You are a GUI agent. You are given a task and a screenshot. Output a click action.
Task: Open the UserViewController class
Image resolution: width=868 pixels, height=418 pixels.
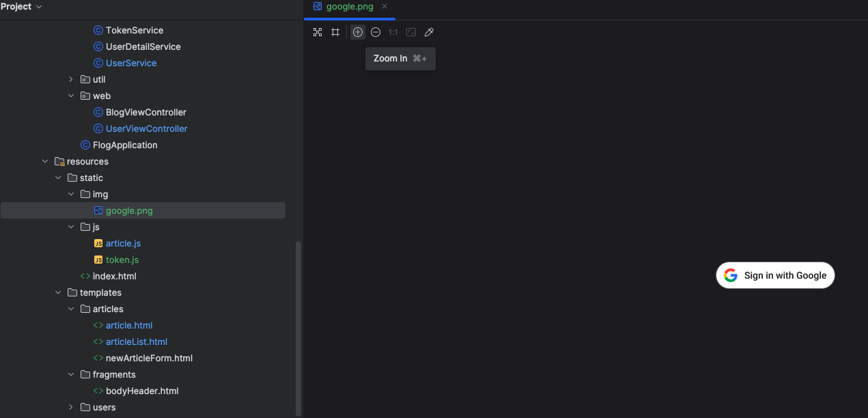click(x=147, y=128)
